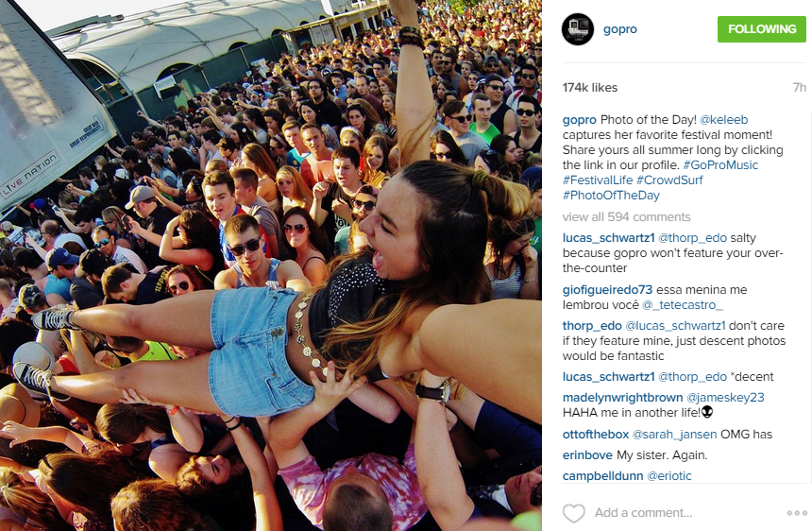This screenshot has height=531, width=812.
Task: Open the #GoProMusic hashtag
Action: tap(720, 164)
